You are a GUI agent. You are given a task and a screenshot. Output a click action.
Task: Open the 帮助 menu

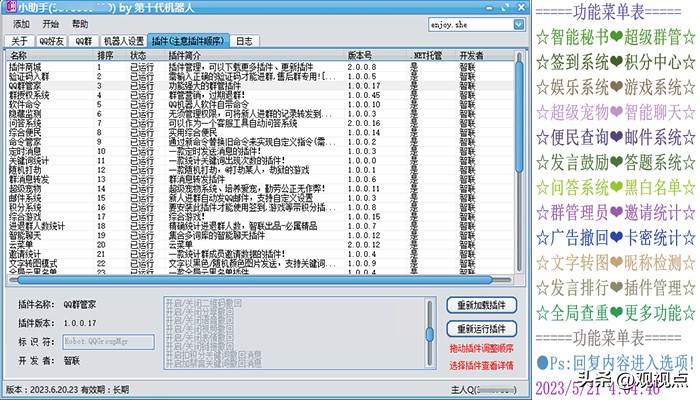click(x=80, y=24)
